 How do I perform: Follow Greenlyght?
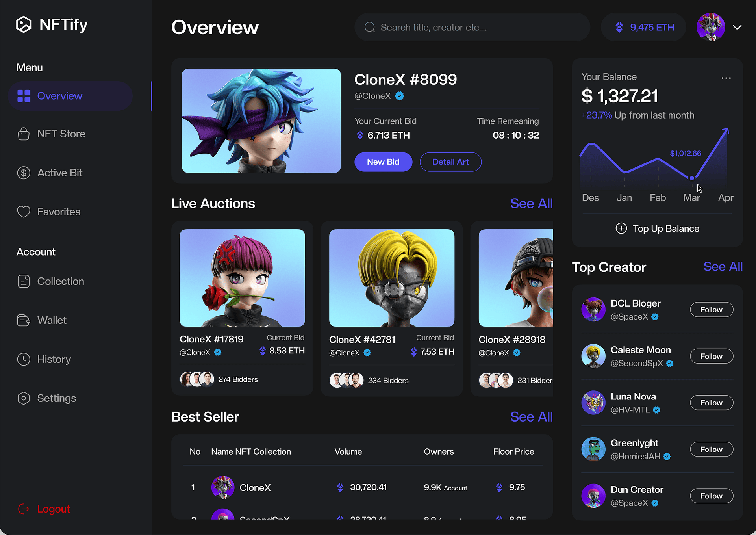click(712, 449)
